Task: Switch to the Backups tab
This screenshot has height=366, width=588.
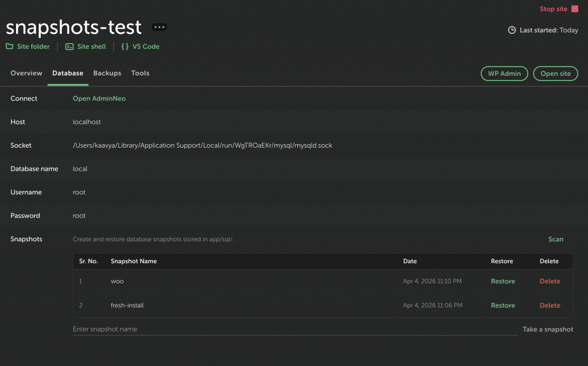Action: pos(108,73)
